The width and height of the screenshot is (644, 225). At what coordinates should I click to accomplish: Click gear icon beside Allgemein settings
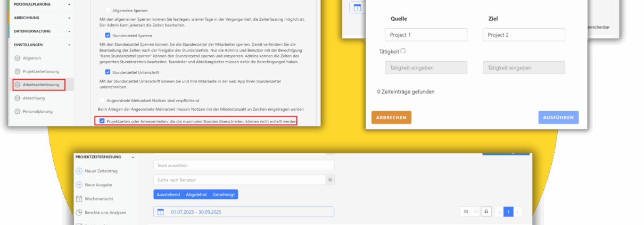pyautogui.click(x=18, y=58)
